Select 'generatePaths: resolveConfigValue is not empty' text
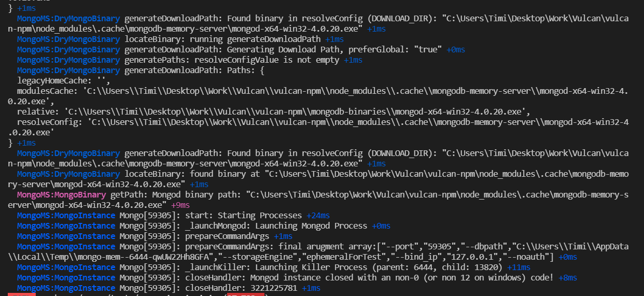This screenshot has width=644, height=296. [232, 60]
